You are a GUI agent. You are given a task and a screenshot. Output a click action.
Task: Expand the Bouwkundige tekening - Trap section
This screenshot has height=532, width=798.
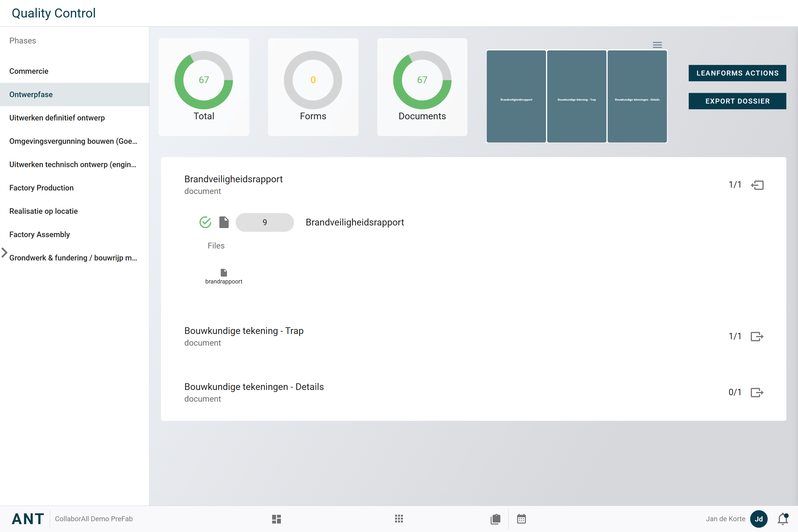pyautogui.click(x=757, y=337)
